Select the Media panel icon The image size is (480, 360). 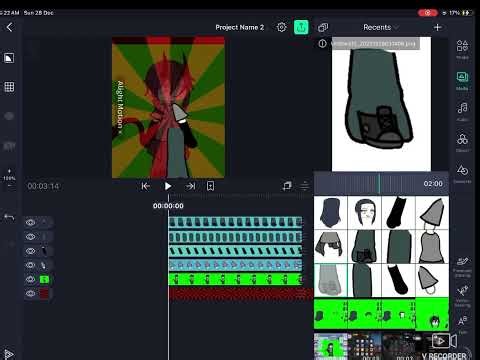click(462, 80)
